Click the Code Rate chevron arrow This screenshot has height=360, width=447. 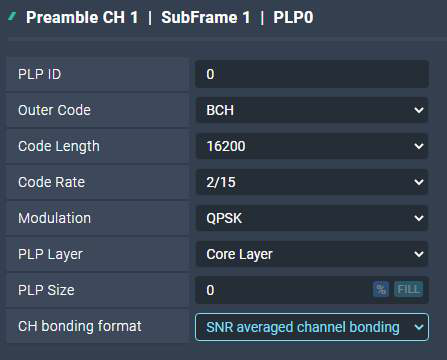(419, 182)
